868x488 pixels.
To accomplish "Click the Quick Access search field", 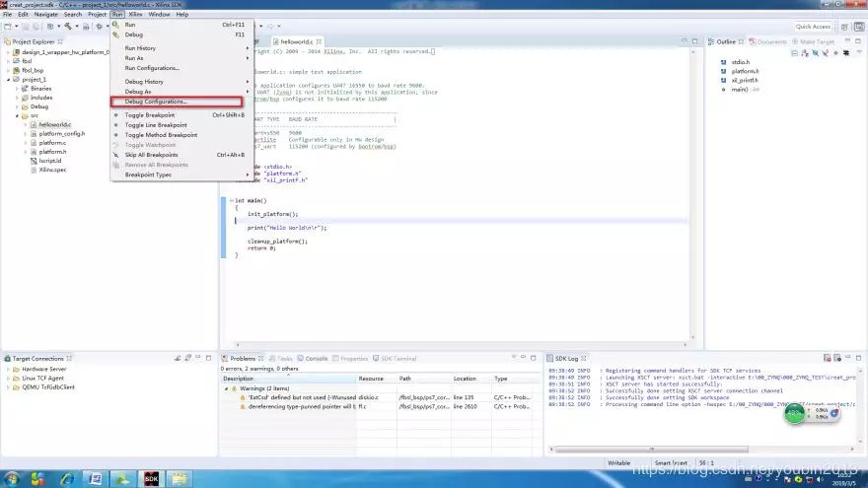I will (x=814, y=27).
